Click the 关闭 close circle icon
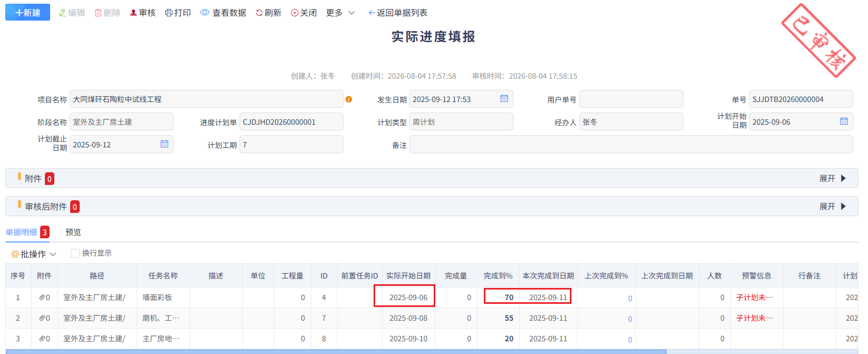 pos(294,13)
